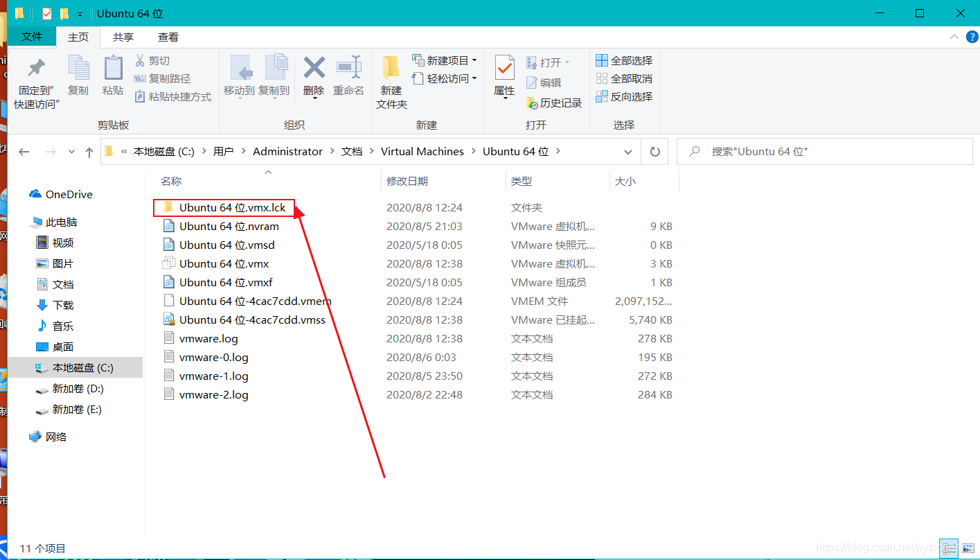The image size is (980, 560).
Task: Click in the Search Ubuntu 64 位 box
Action: tap(824, 151)
